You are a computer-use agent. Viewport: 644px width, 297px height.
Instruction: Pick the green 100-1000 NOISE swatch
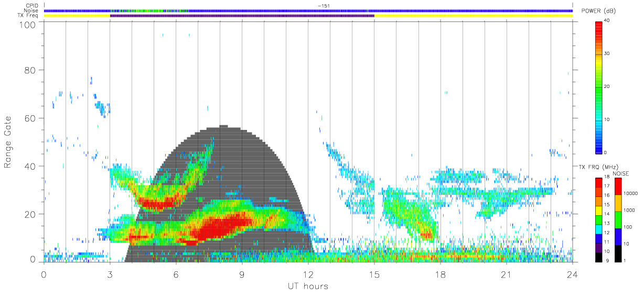(x=619, y=219)
